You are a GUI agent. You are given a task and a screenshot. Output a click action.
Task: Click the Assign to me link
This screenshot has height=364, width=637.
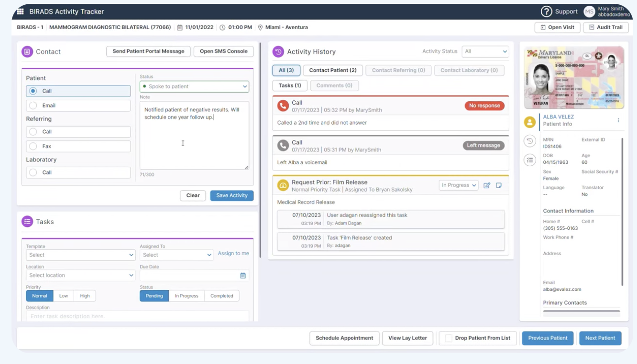pyautogui.click(x=233, y=254)
